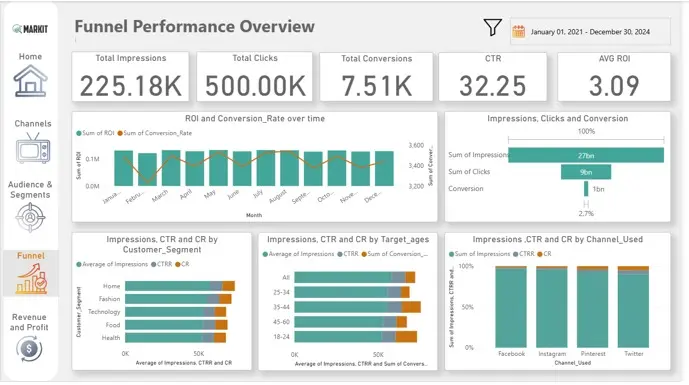
Task: Toggle CTRR legend in Customer_Segment chart
Action: (x=162, y=264)
